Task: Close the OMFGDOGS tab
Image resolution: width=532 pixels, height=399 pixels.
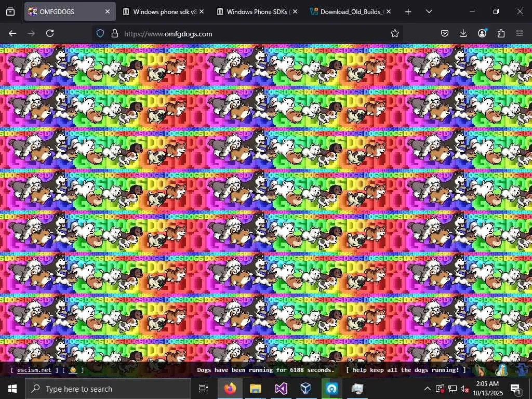Action: [108, 11]
